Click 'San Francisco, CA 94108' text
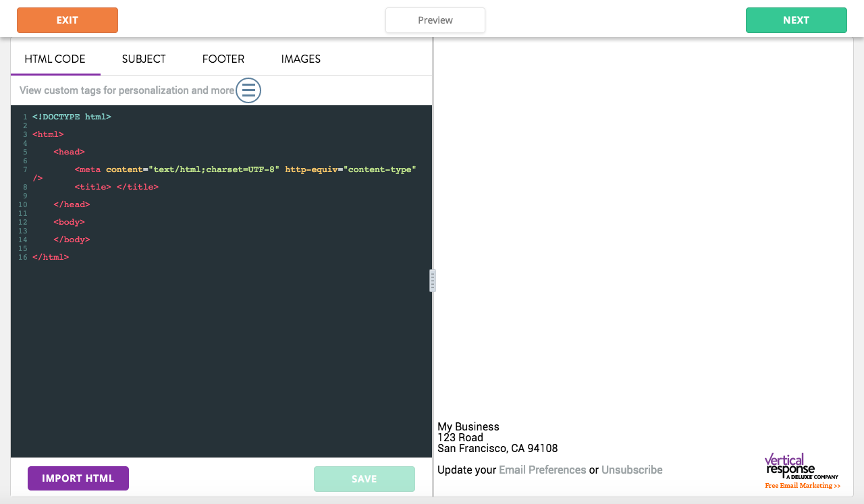Viewport: 864px width, 504px height. coord(497,448)
